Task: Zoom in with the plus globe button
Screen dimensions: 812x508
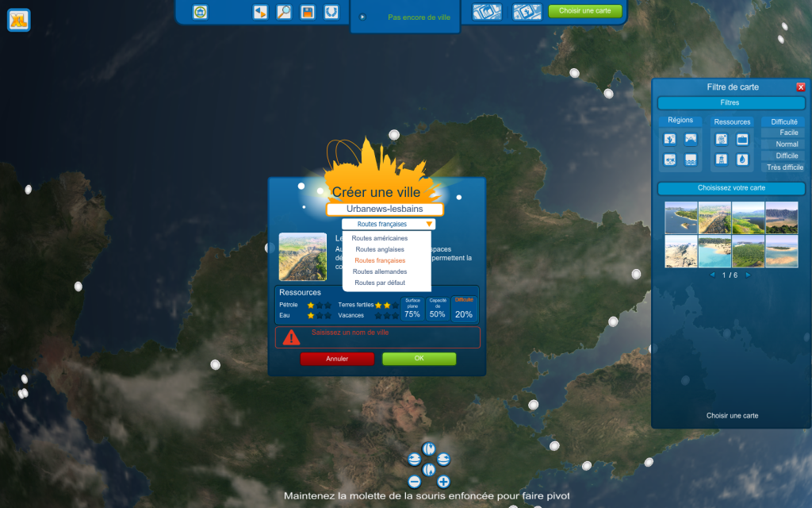Action: tap(443, 482)
